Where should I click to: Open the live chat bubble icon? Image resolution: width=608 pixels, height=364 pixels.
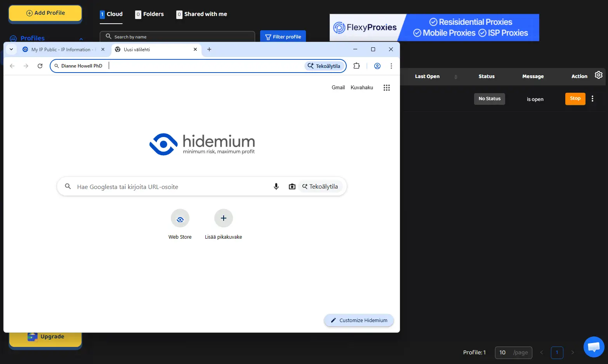tap(594, 347)
